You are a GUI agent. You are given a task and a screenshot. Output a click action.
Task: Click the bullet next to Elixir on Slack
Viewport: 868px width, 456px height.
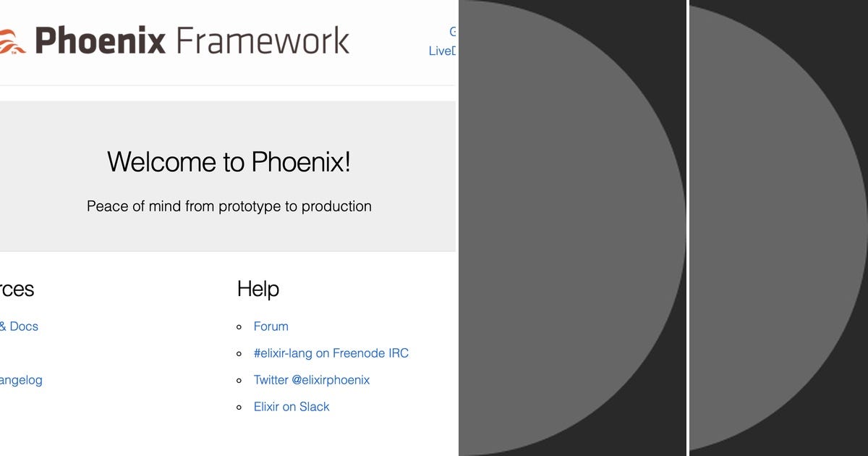[239, 408]
